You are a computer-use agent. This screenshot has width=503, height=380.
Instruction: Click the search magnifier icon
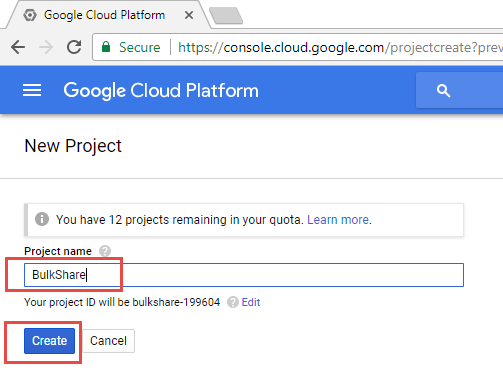coord(443,91)
